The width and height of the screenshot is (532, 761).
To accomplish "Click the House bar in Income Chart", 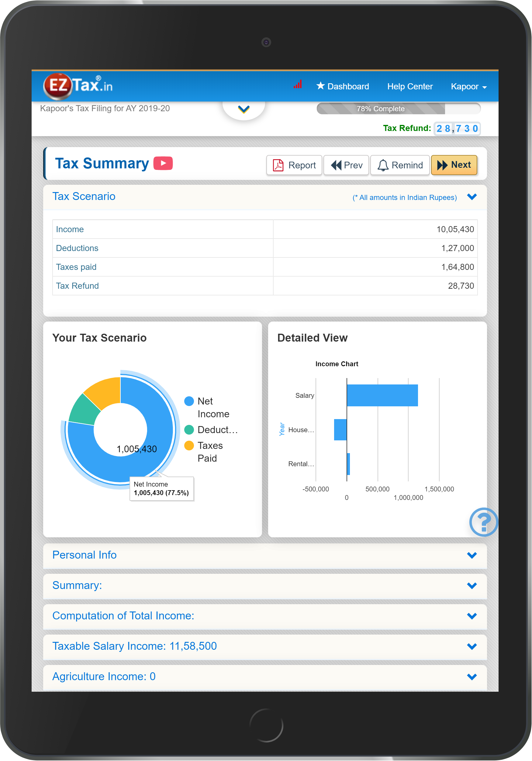I will point(340,430).
